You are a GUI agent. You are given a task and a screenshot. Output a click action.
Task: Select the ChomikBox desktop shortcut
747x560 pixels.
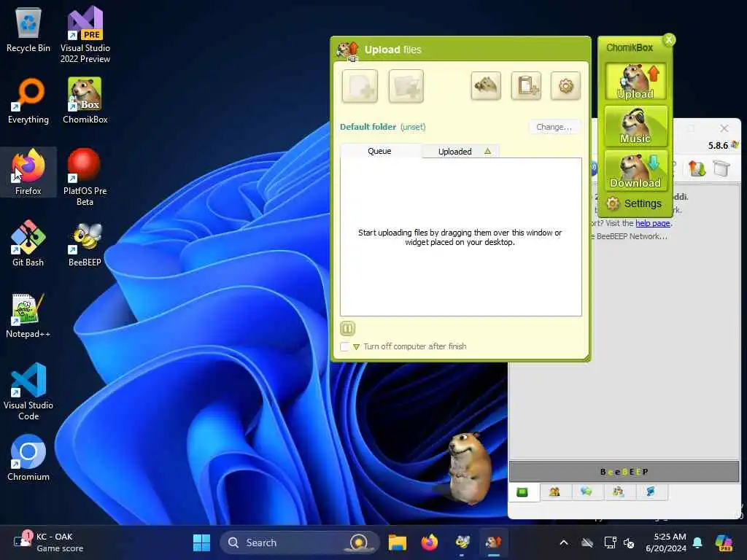click(85, 101)
